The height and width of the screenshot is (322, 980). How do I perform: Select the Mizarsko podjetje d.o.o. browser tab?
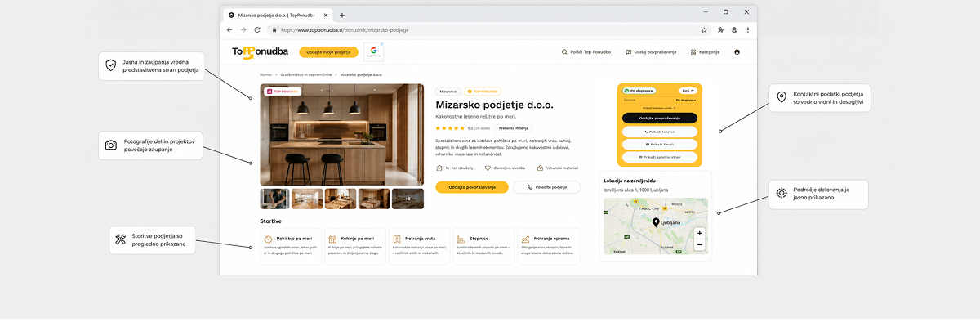278,15
